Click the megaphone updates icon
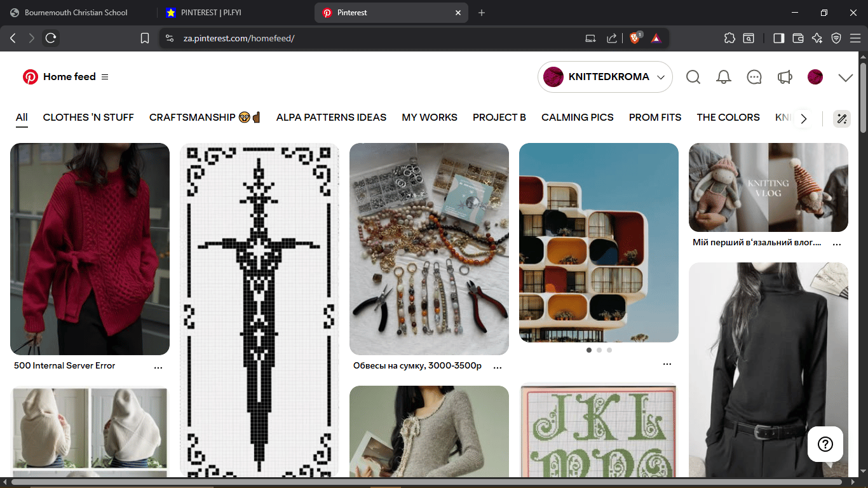 click(x=785, y=77)
